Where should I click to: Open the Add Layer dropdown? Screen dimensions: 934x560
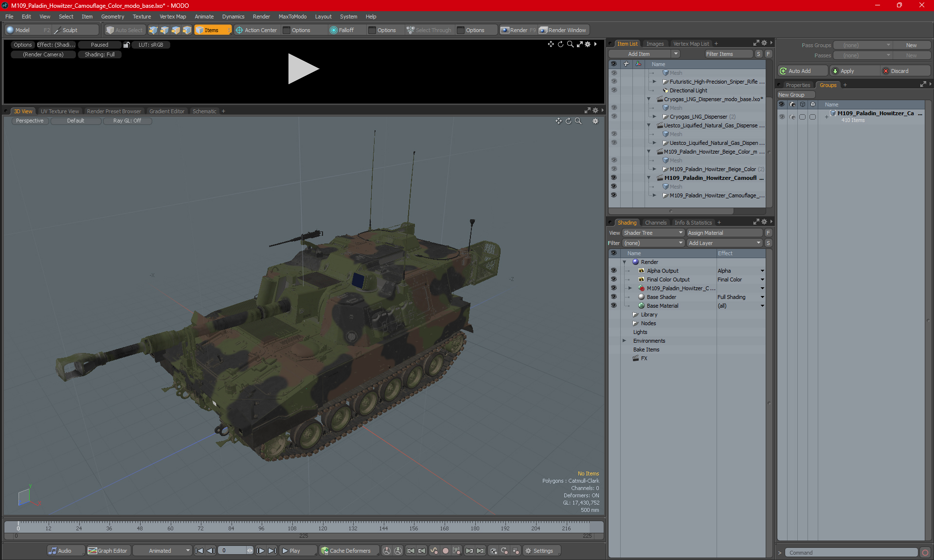coord(724,243)
